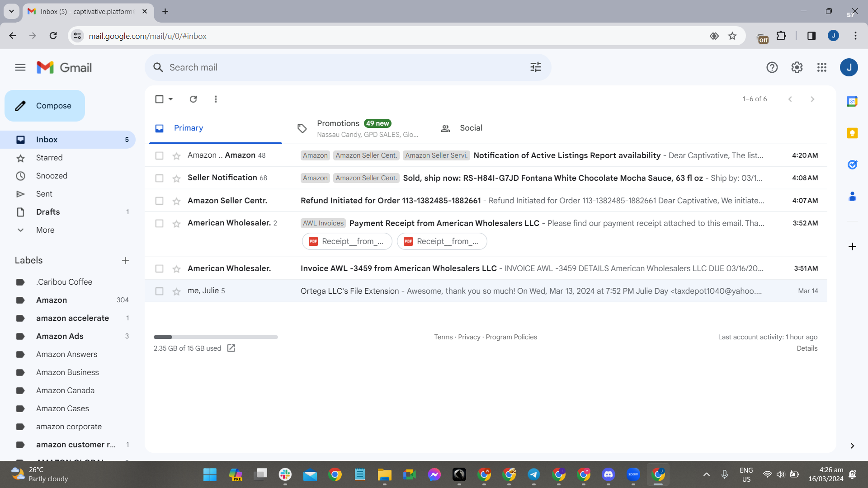Click the Chrome address bar URL
Viewport: 868px width, 488px height.
[147, 36]
